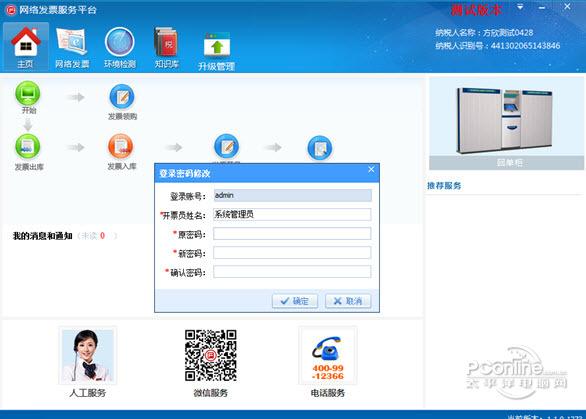Viewport: 586px width, 419px height.
Task: Click the 纳税人名称 text in header
Action: click(484, 33)
